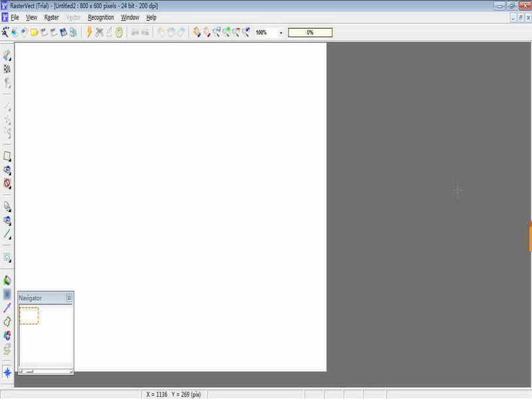Click the orange dashed Navigator view thumbnail
The width and height of the screenshot is (532, 399).
click(x=29, y=315)
